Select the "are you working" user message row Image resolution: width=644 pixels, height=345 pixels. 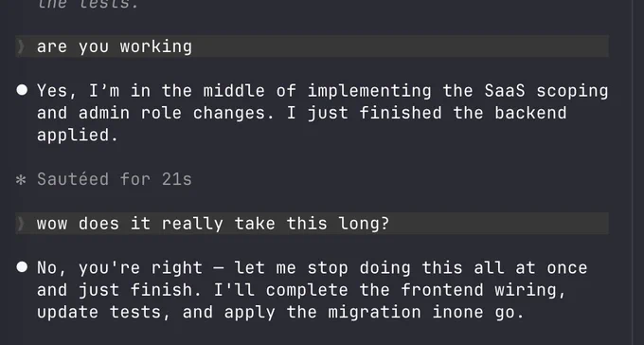(x=313, y=46)
